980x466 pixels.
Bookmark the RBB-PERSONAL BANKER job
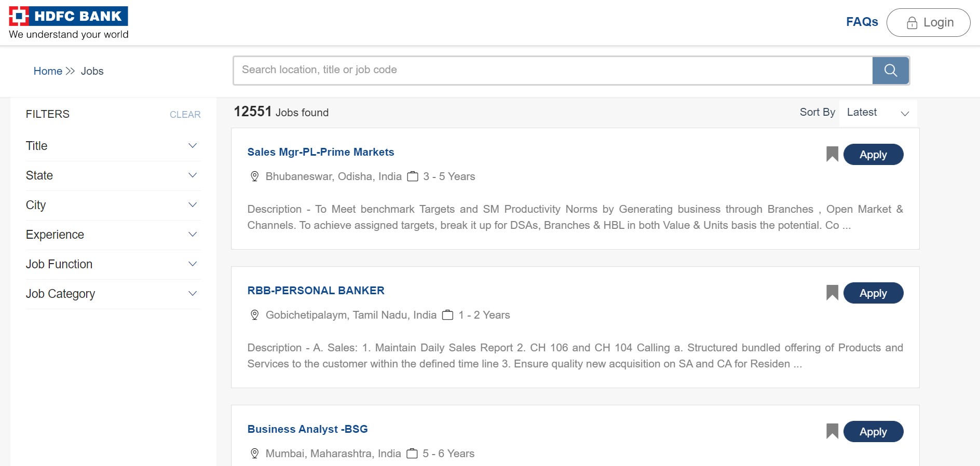click(832, 293)
